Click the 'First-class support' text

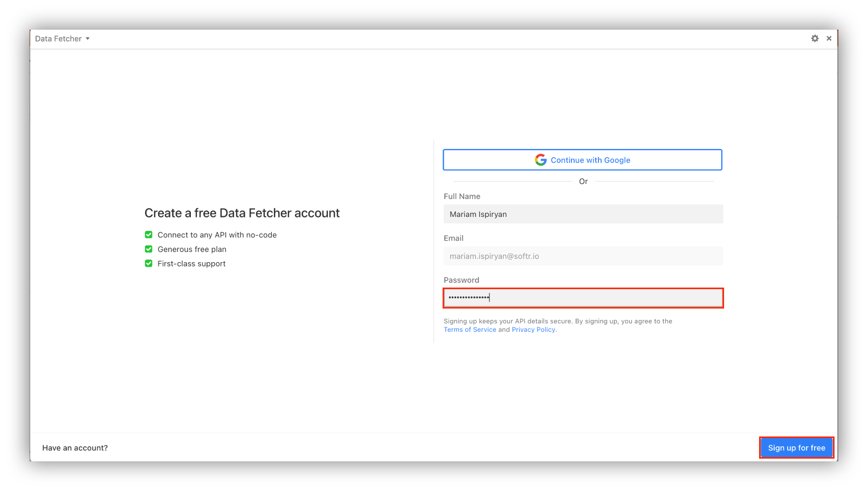192,264
